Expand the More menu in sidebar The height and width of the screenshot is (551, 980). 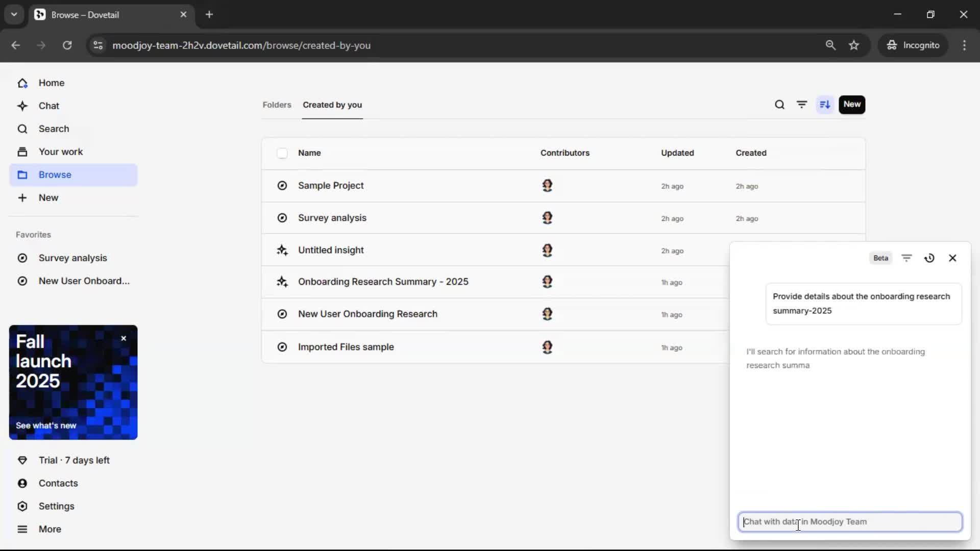50,529
